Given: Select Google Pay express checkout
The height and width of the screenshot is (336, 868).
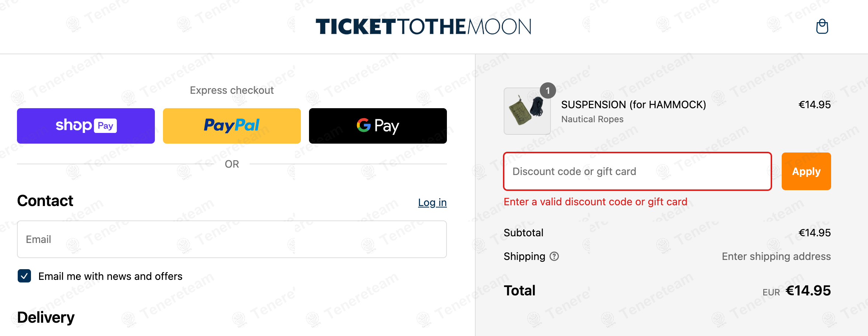Looking at the screenshot, I should click(378, 126).
